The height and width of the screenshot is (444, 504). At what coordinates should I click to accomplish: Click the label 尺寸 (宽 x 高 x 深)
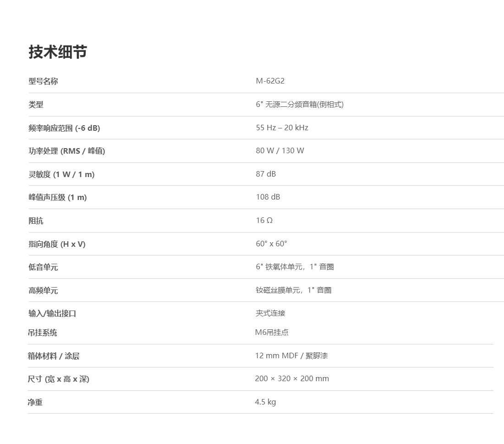[58, 379]
